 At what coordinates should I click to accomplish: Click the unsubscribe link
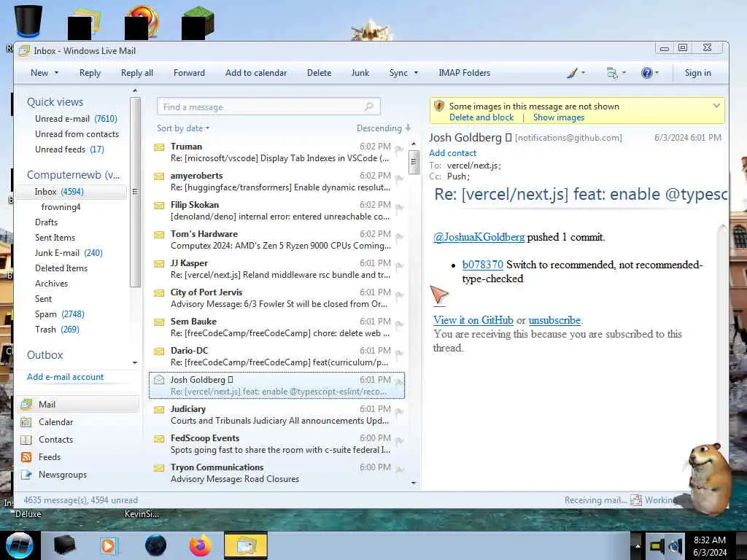[x=554, y=320]
